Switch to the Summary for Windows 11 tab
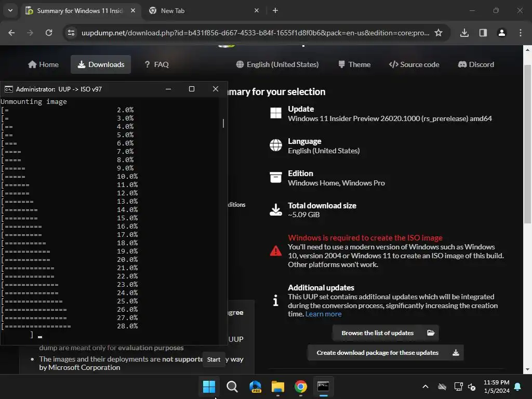Viewport: 532px width, 399px height. click(81, 10)
